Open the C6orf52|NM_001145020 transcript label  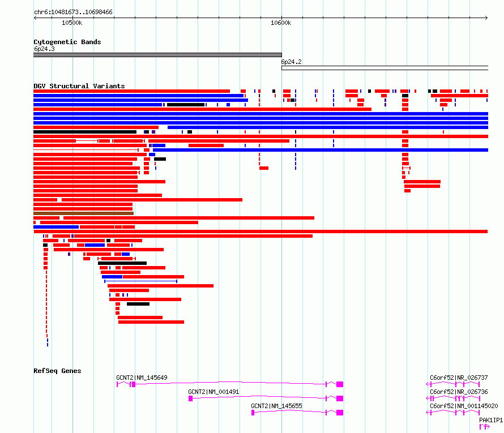464,406
